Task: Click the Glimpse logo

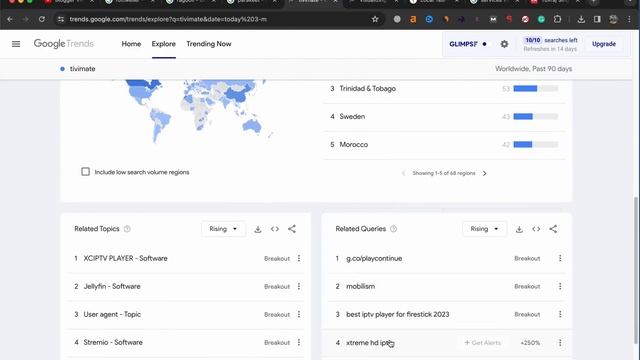Action: [463, 44]
